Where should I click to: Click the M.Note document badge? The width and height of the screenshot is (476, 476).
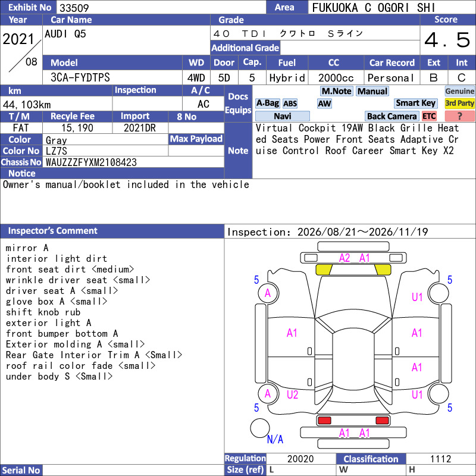(336, 91)
